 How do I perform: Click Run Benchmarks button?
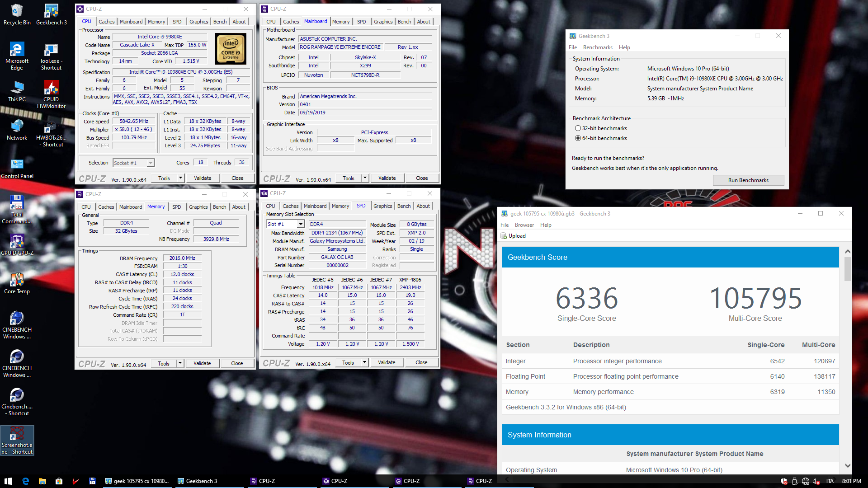[748, 180]
